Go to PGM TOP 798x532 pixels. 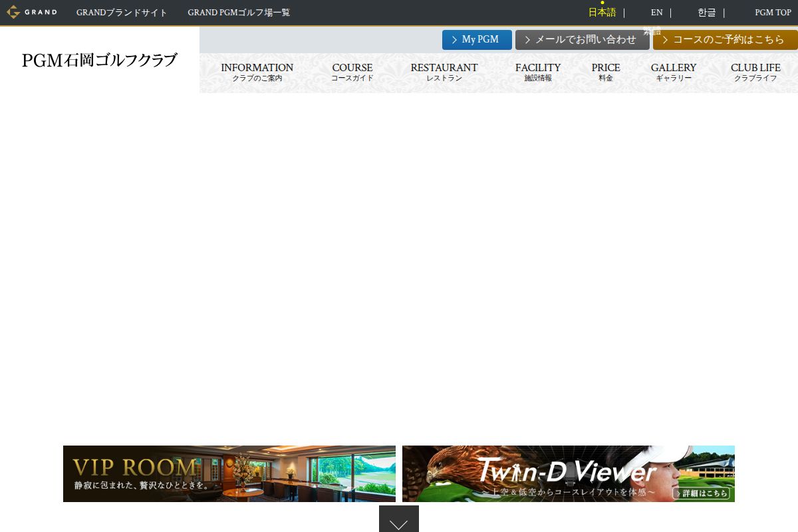pyautogui.click(x=773, y=13)
